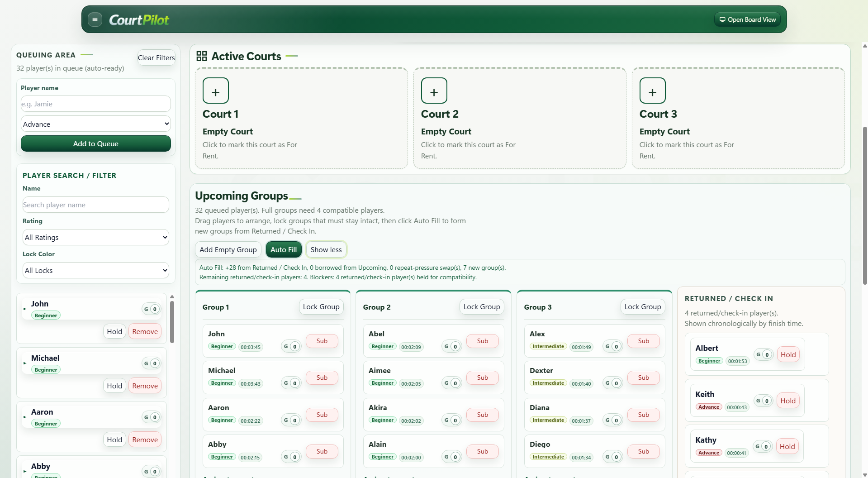Viewport: 868px width, 478px height.
Task: Open the hamburger menu beside CourtPilot logo
Action: (x=95, y=19)
